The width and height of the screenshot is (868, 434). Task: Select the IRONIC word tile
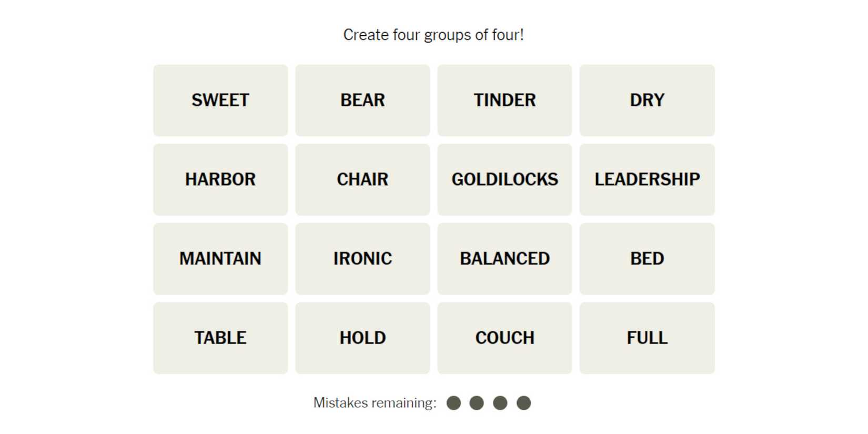point(362,259)
